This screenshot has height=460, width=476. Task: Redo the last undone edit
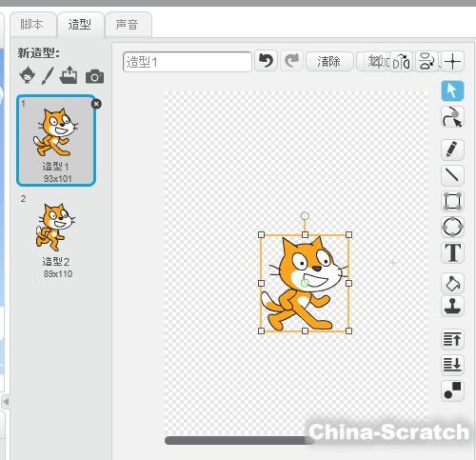291,61
